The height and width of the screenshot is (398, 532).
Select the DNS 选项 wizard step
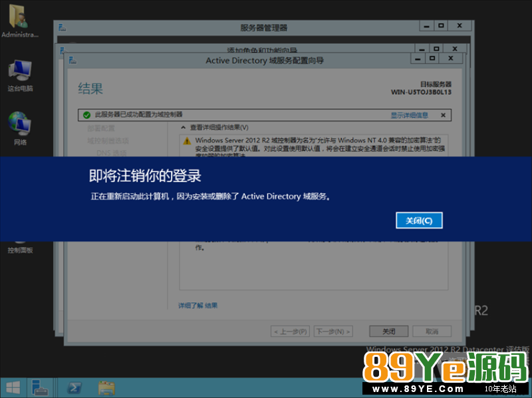pos(111,153)
